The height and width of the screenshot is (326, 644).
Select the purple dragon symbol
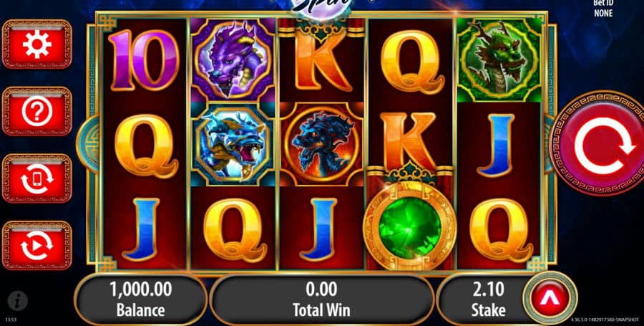coord(233,60)
